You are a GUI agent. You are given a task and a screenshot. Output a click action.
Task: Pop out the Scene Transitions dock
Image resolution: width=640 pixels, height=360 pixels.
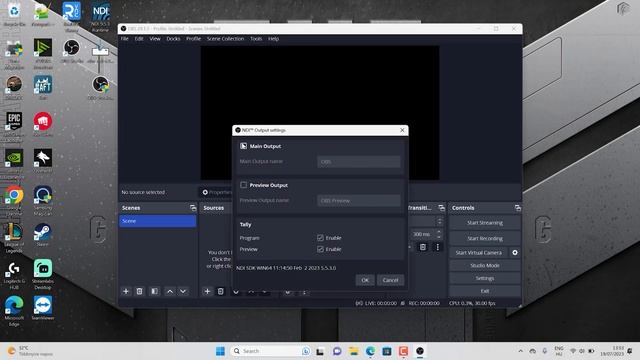(x=441, y=208)
